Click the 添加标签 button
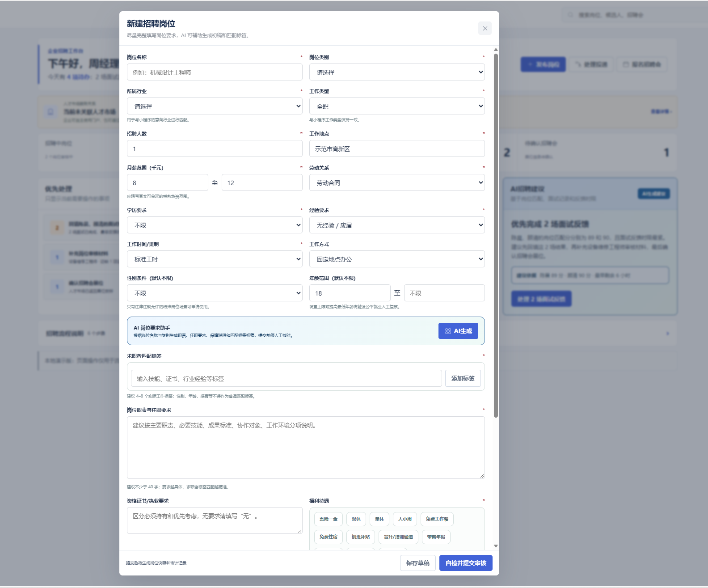708x588 pixels. tap(463, 378)
